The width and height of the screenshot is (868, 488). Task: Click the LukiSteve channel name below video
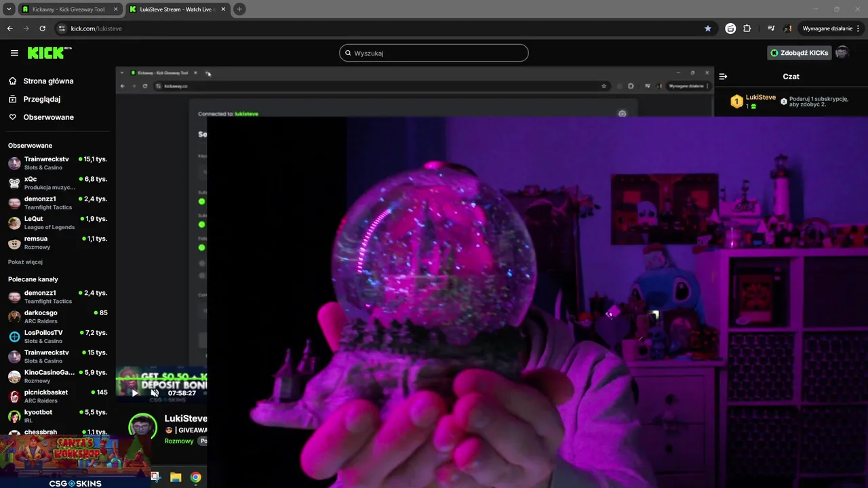[x=186, y=419]
